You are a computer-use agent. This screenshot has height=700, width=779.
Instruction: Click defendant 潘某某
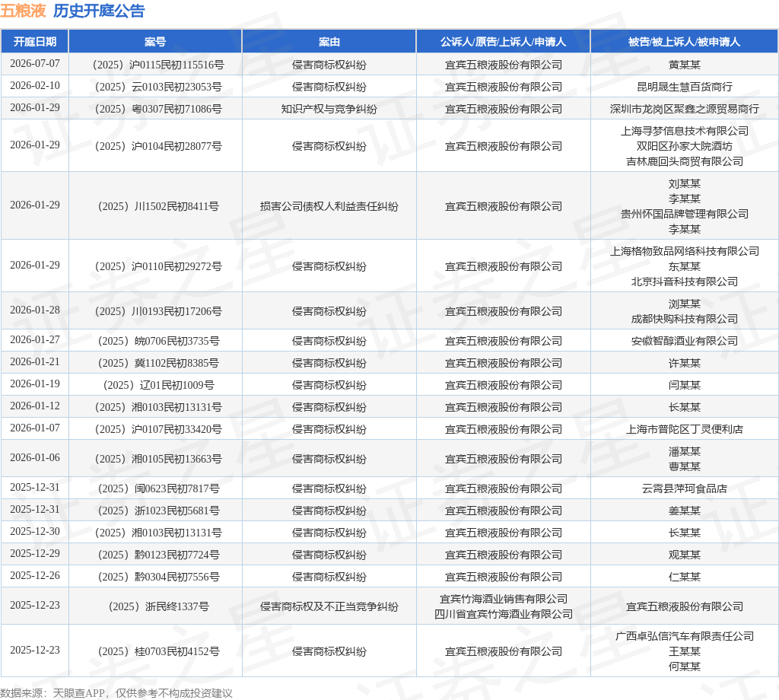click(x=684, y=452)
